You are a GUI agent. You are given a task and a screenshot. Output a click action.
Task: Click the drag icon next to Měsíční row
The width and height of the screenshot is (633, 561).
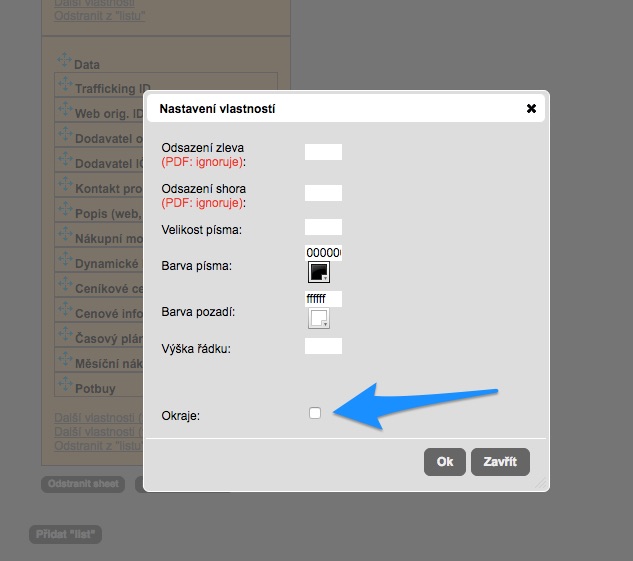coord(66,360)
